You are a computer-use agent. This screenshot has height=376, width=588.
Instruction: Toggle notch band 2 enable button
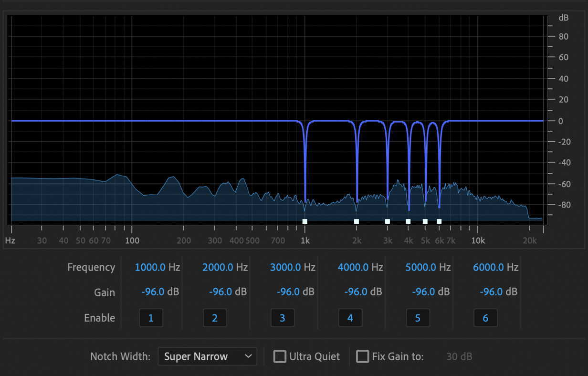pos(215,318)
